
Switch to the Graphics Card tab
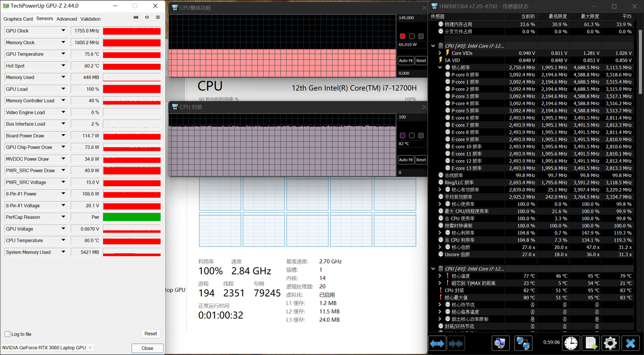[x=18, y=19]
